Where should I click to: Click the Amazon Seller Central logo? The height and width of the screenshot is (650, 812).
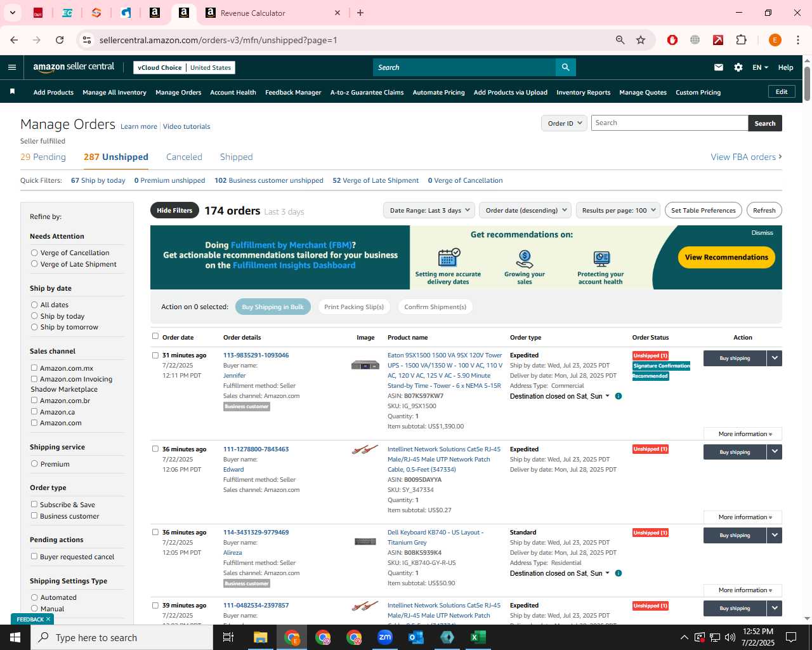[x=74, y=67]
